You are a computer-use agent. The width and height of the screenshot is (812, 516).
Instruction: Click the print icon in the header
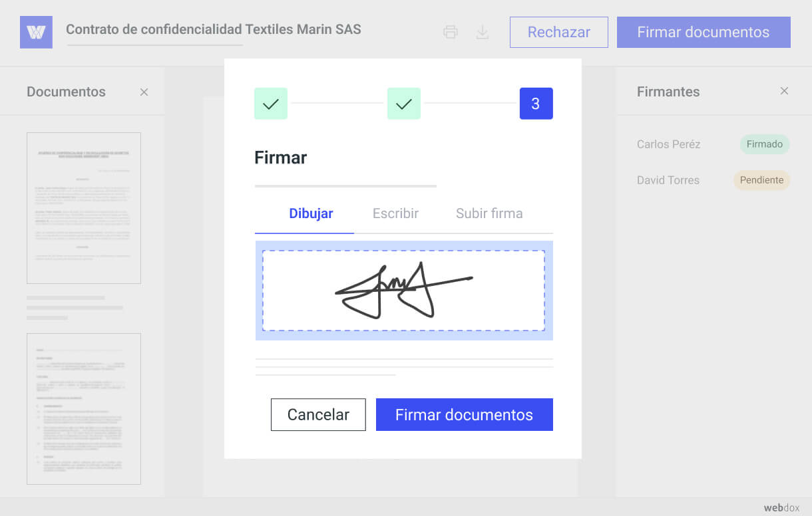tap(451, 32)
